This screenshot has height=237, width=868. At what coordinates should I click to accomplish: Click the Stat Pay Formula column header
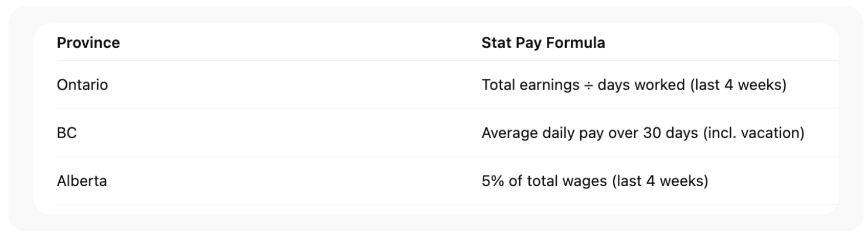(x=543, y=43)
